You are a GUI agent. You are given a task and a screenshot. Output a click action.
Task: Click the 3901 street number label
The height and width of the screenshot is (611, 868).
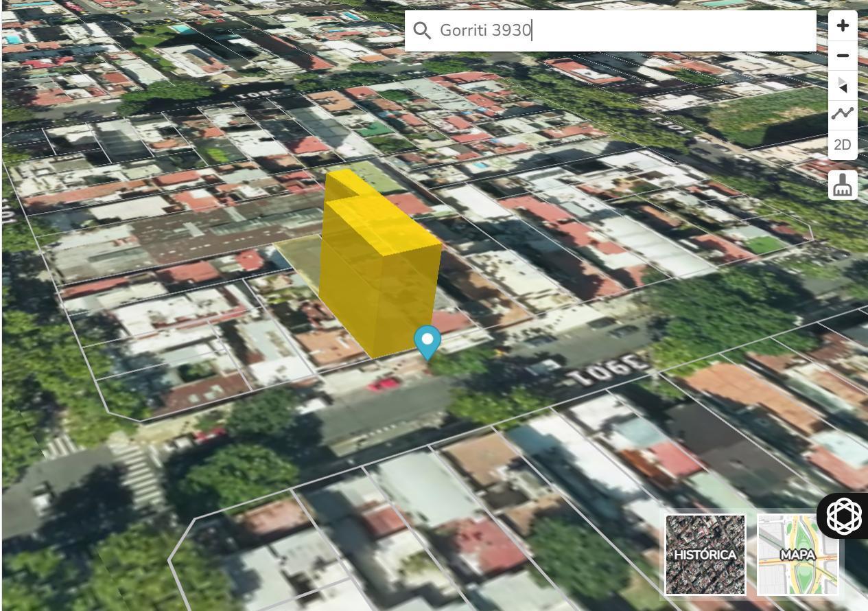click(x=608, y=371)
